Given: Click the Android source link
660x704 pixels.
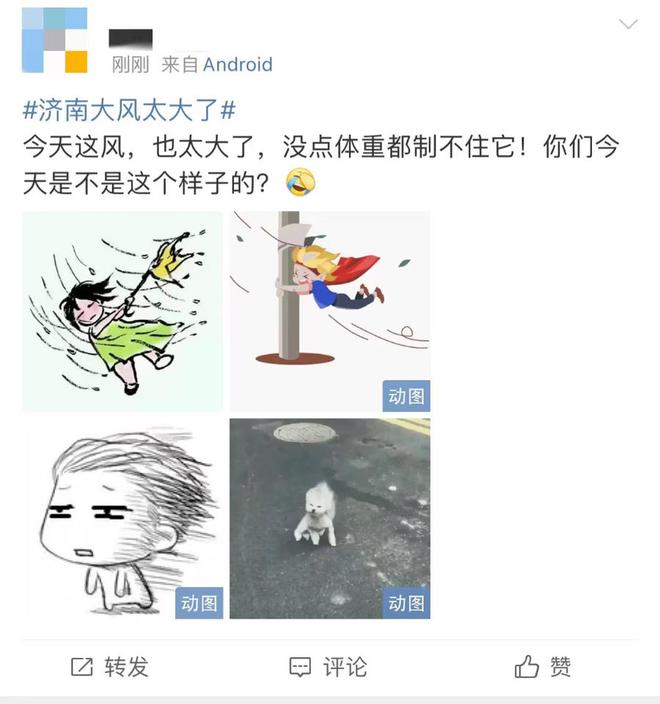Looking at the screenshot, I should point(238,65).
